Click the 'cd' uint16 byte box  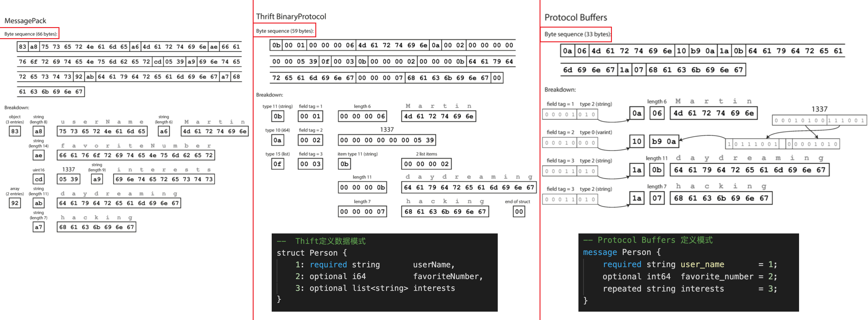(38, 179)
